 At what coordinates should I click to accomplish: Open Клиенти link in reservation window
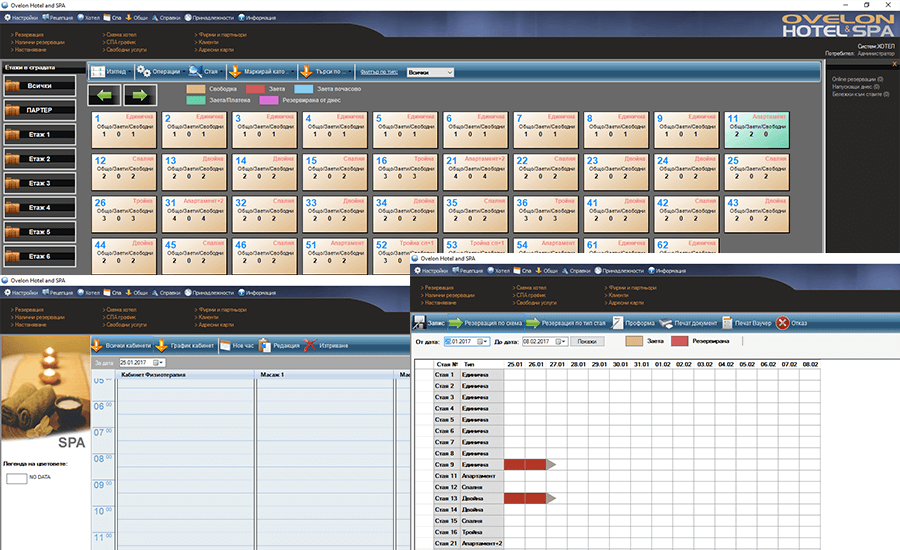pyautogui.click(x=616, y=295)
